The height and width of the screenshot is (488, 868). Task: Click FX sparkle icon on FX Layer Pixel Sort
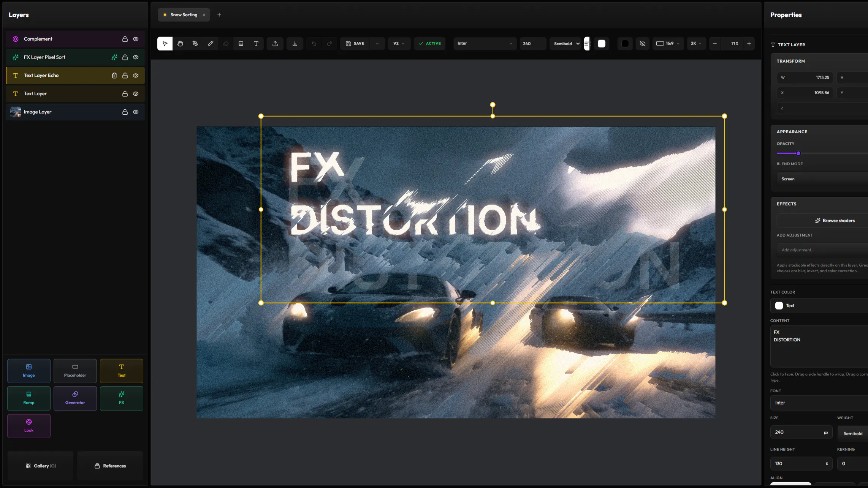pos(114,57)
